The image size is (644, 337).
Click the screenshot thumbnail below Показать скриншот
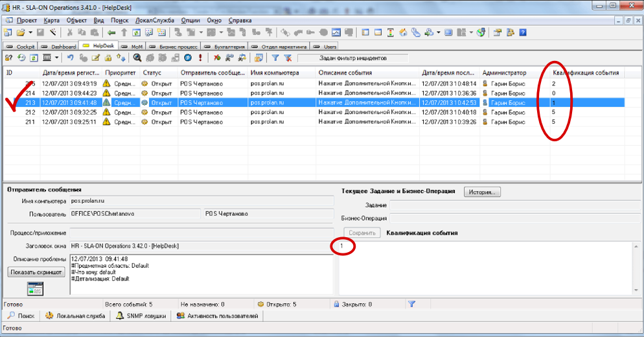[36, 288]
